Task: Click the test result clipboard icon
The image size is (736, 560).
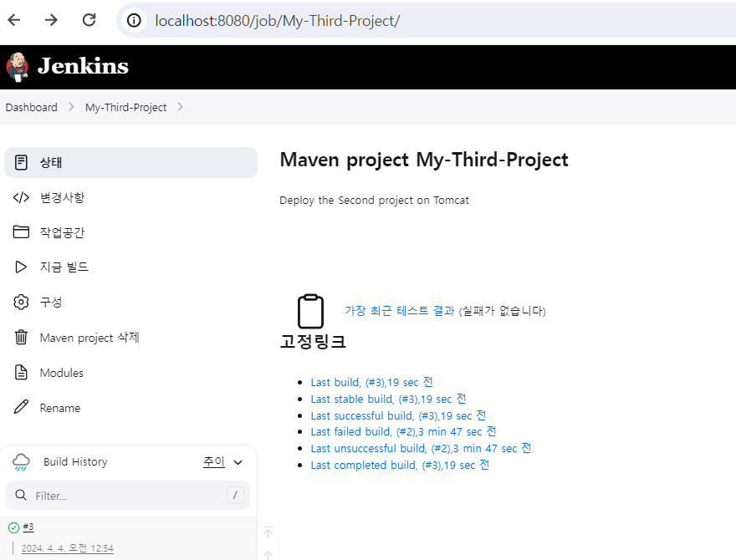Action: pos(311,311)
